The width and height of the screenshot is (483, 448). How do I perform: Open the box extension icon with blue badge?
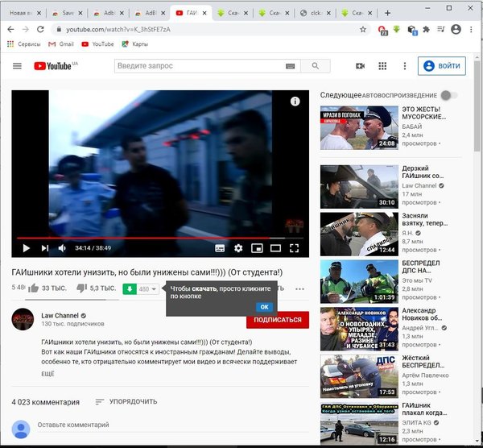(x=412, y=30)
